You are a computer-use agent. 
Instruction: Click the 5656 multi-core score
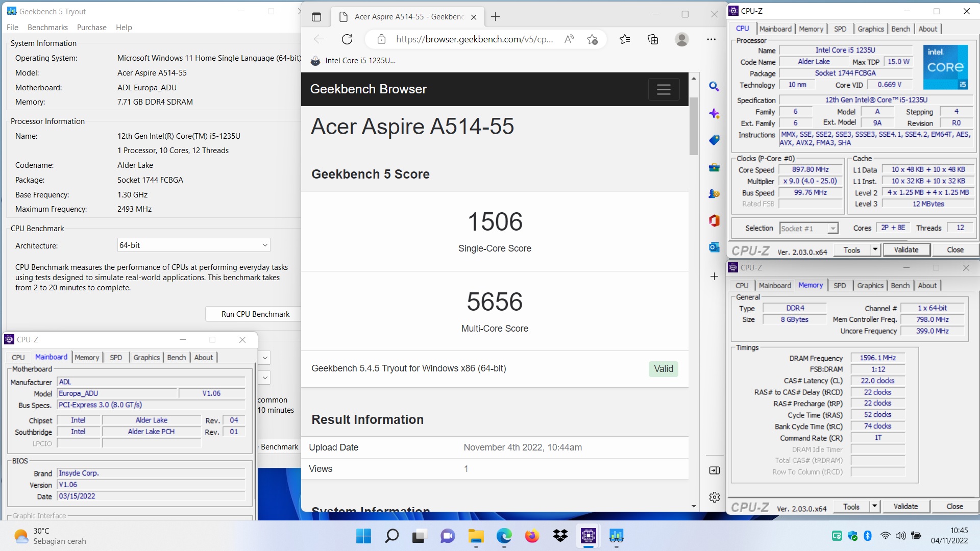pos(495,302)
